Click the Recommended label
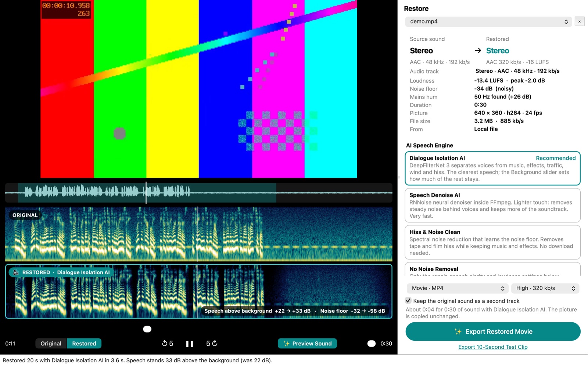588x366 pixels. 556,158
